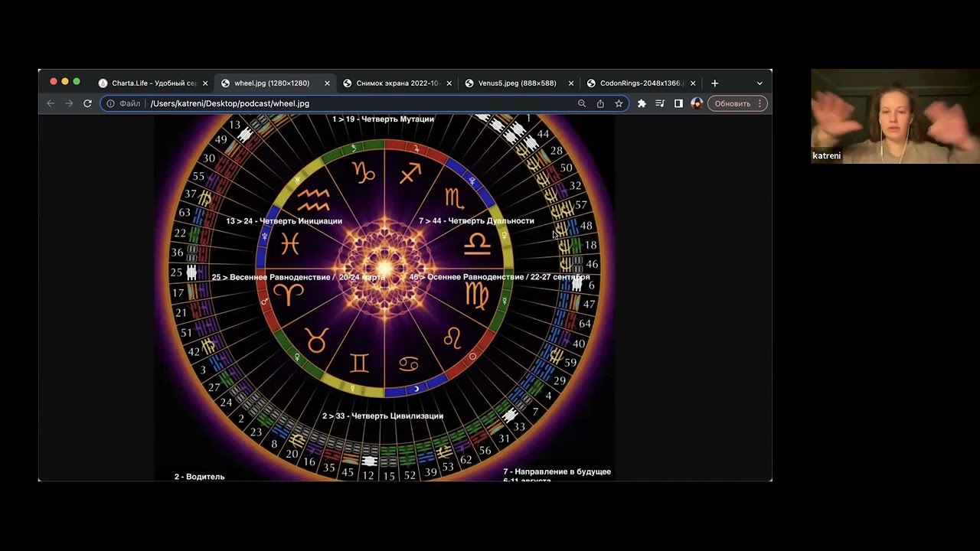Viewport: 980px width, 551px height.
Task: Switch to the Снимок экрана 2022 tab
Action: click(x=397, y=83)
